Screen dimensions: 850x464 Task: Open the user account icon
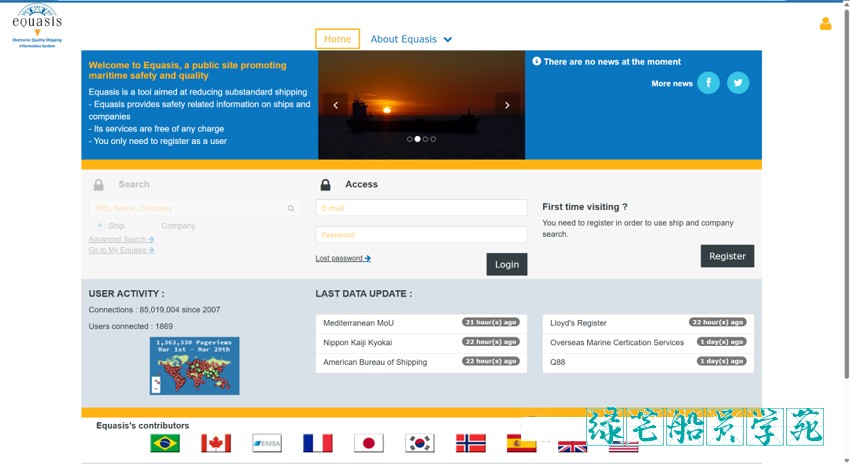tap(825, 24)
